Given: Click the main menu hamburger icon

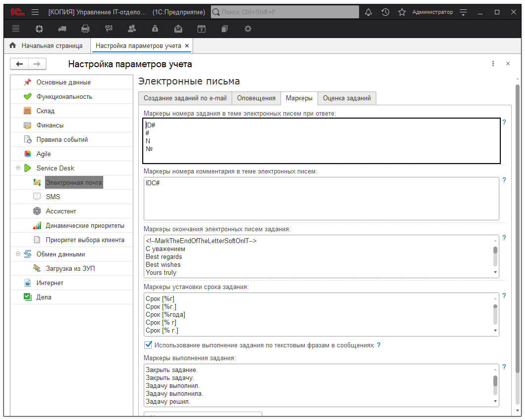Looking at the screenshot, I should pyautogui.click(x=35, y=12).
